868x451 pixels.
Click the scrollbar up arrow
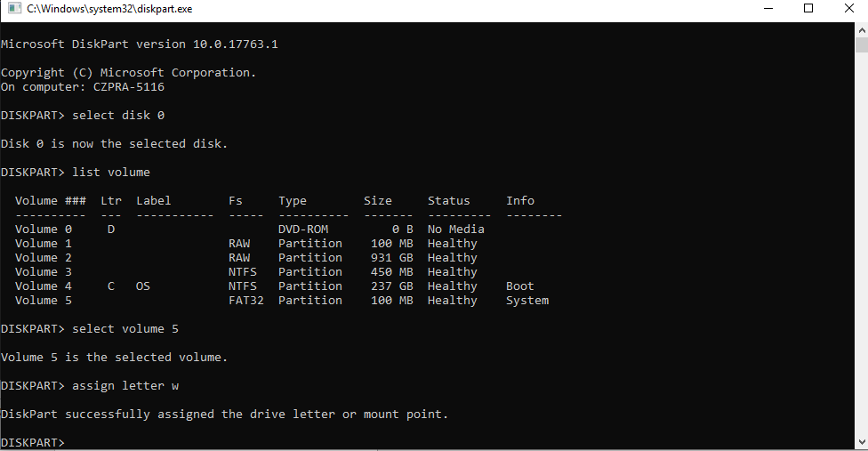click(862, 29)
